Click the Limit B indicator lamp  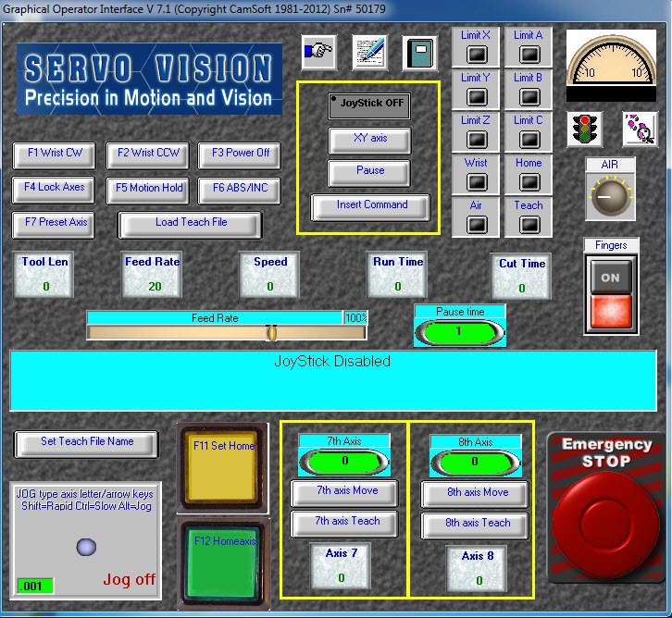coord(529,97)
